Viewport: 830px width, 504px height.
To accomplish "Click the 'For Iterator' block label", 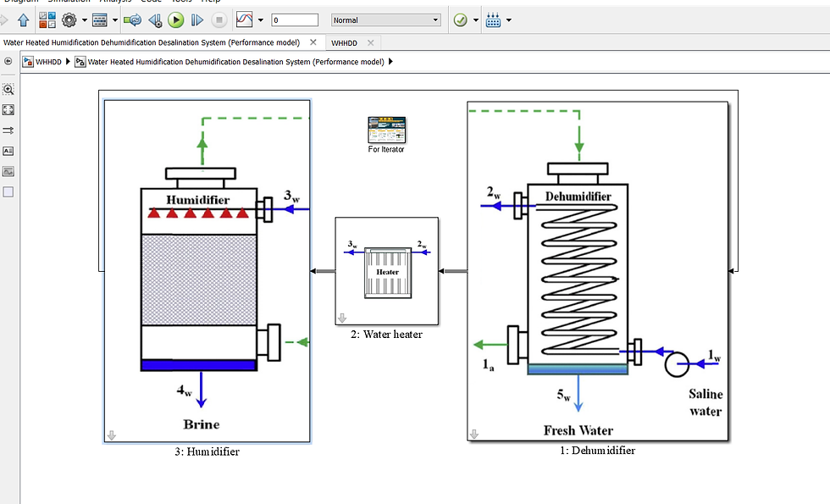I will click(x=386, y=149).
